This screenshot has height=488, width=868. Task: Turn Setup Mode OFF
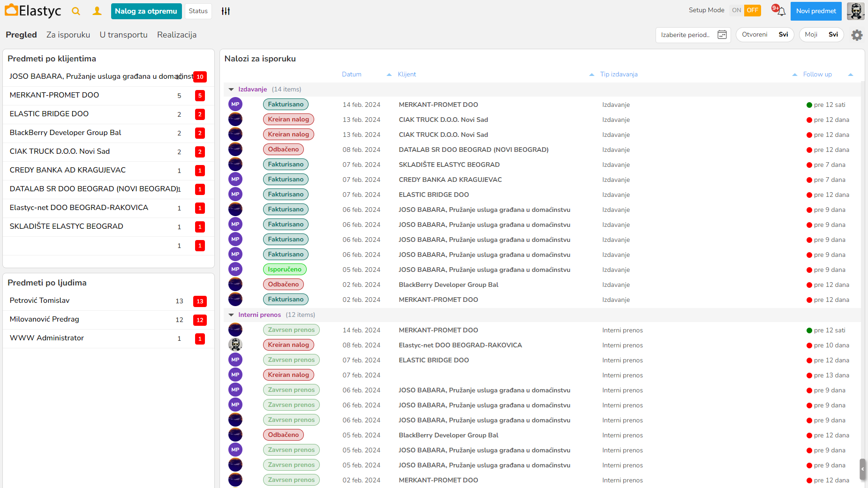point(752,10)
